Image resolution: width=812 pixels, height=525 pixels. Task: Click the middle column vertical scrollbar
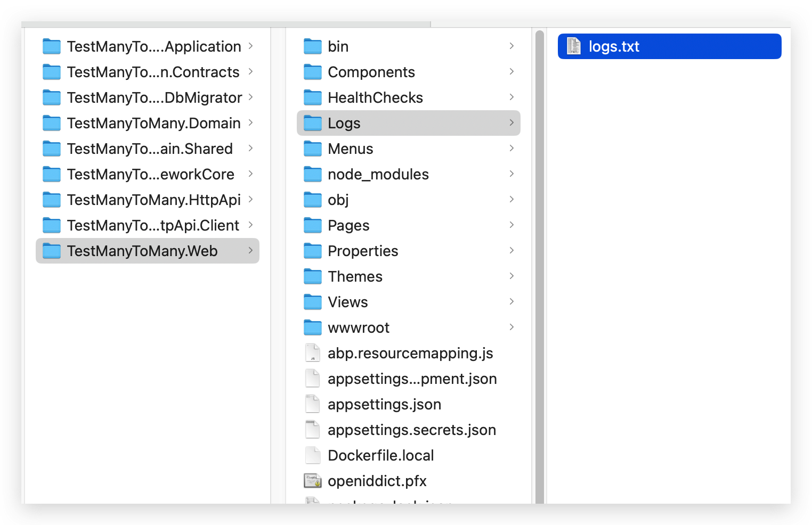[x=539, y=266]
